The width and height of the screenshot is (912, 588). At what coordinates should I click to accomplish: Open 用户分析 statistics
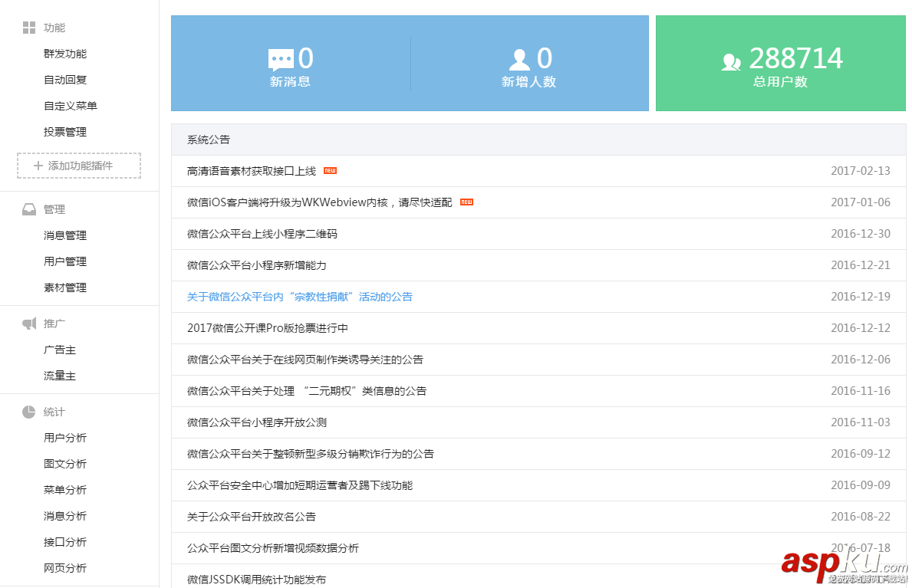point(65,438)
